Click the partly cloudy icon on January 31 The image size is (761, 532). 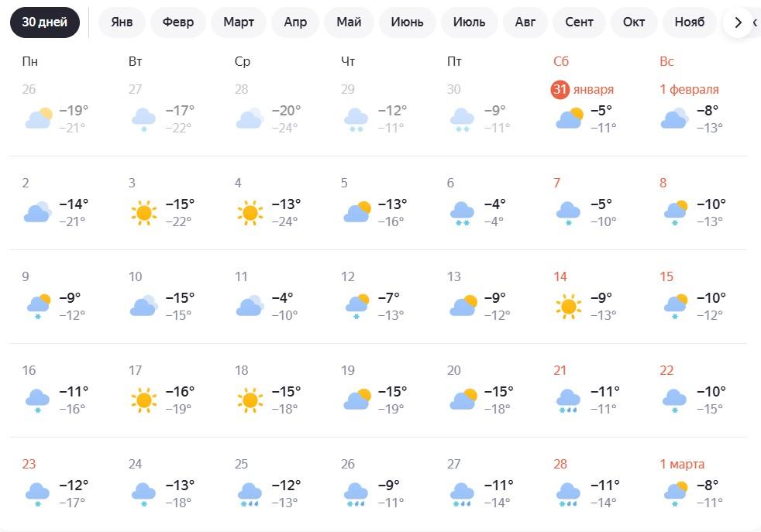pos(569,118)
